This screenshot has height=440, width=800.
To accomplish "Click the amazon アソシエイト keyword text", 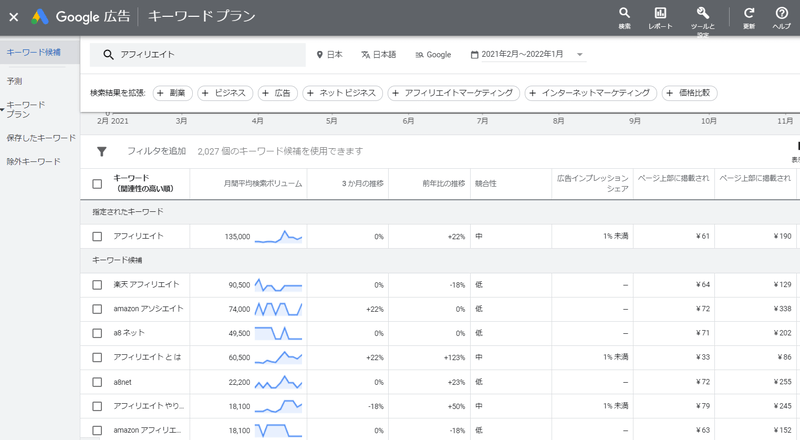I will coord(148,309).
